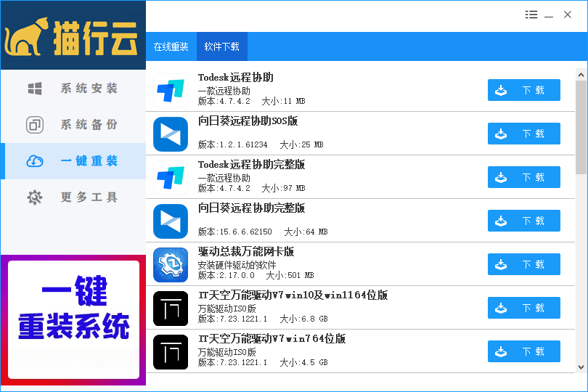Open 更多工具 in the sidebar
The image size is (588, 392).
pyautogui.click(x=73, y=197)
